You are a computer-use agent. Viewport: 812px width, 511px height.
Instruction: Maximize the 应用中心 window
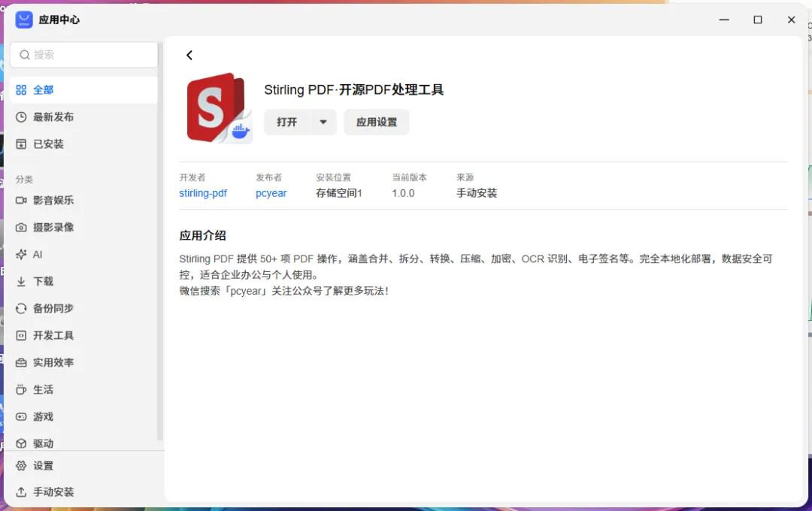click(758, 20)
